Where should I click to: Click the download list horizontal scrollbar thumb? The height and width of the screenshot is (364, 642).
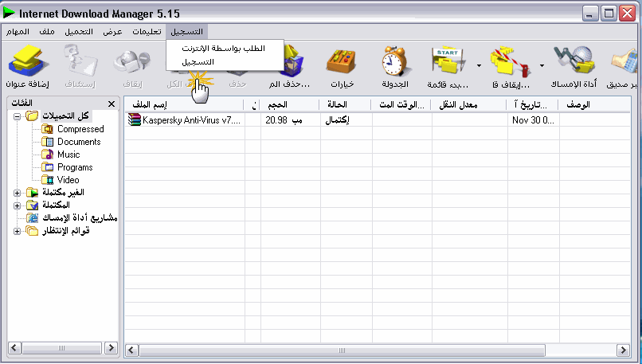point(342,350)
